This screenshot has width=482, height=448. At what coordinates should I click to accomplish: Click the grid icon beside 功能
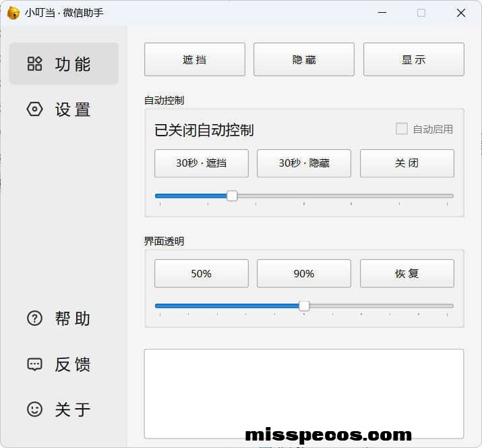point(34,64)
